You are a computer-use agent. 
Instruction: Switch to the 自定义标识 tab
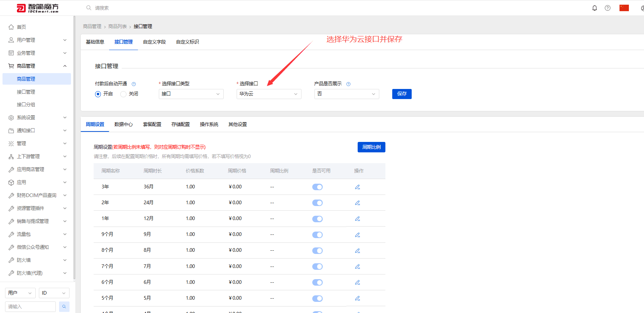click(188, 42)
